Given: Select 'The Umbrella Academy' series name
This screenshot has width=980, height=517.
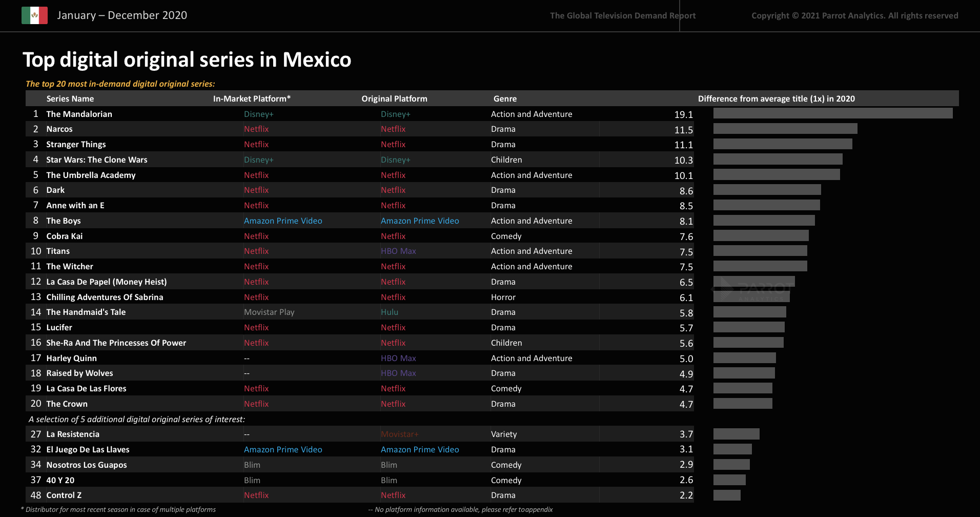Looking at the screenshot, I should point(91,175).
